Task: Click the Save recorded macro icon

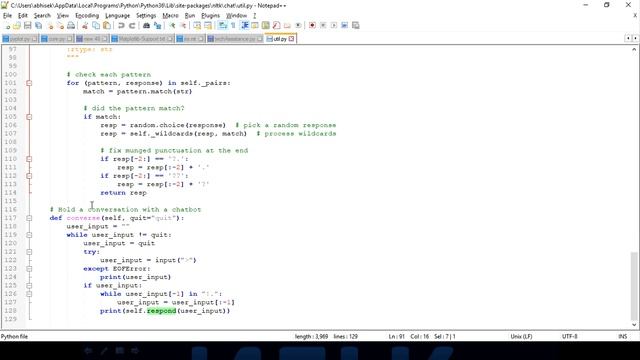Action: tap(356, 25)
